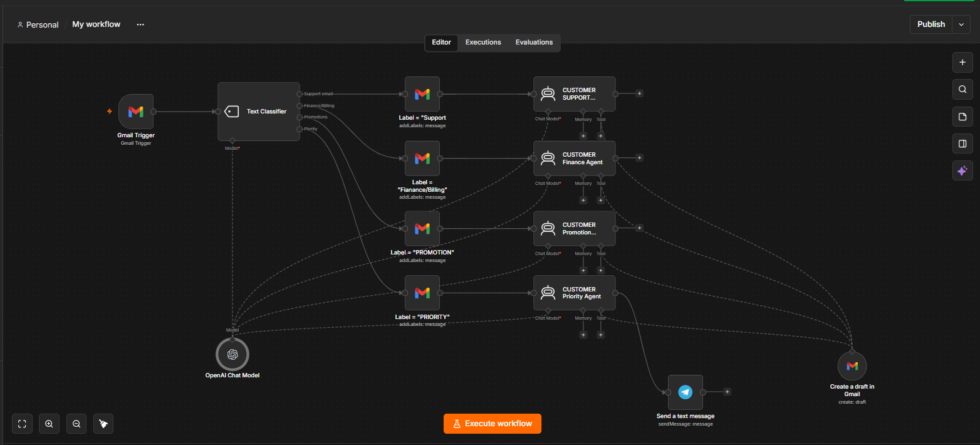Click the trigger lightning bolt icon beside Gmail Trigger

click(110, 112)
